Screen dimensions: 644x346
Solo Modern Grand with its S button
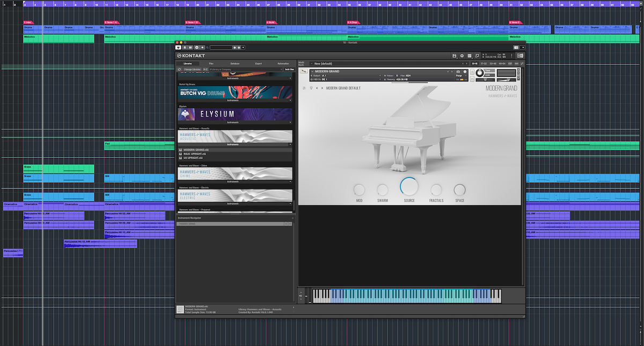point(472,70)
